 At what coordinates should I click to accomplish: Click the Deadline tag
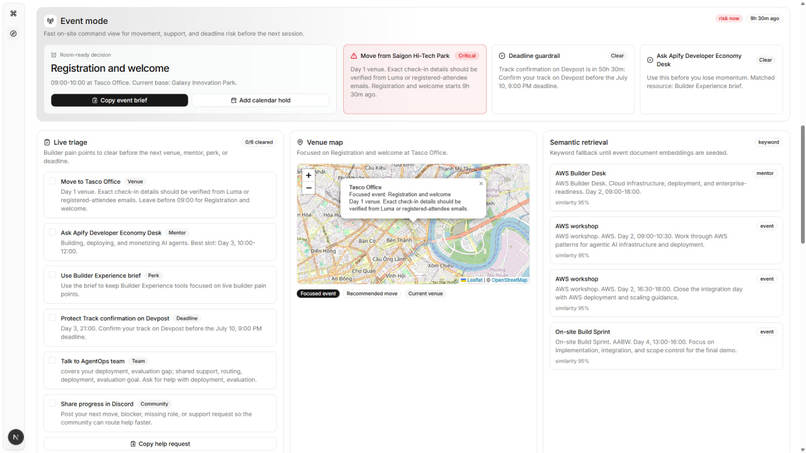[x=187, y=318]
